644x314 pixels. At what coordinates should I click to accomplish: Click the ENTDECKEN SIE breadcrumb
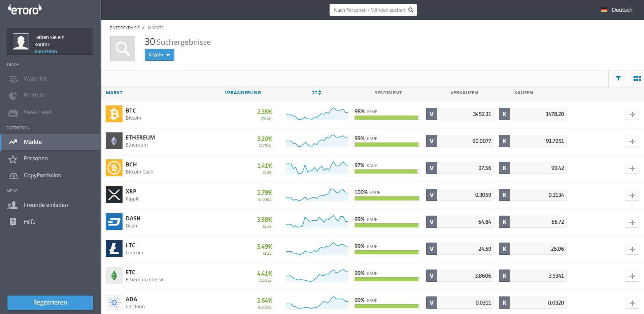(125, 28)
